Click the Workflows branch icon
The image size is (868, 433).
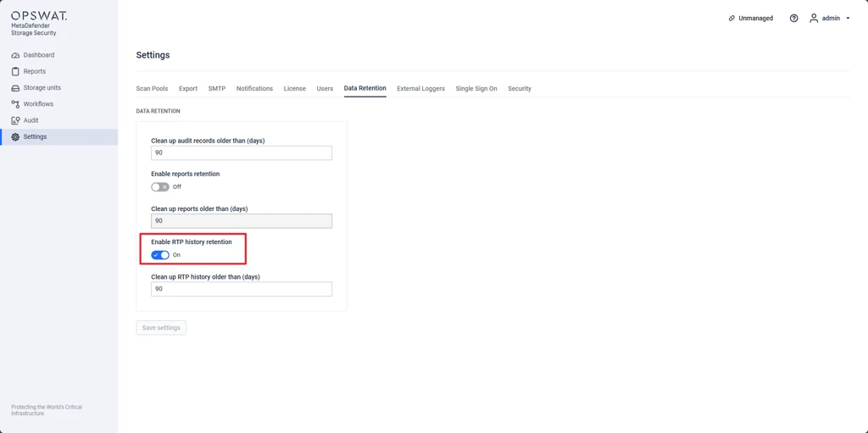tap(15, 104)
